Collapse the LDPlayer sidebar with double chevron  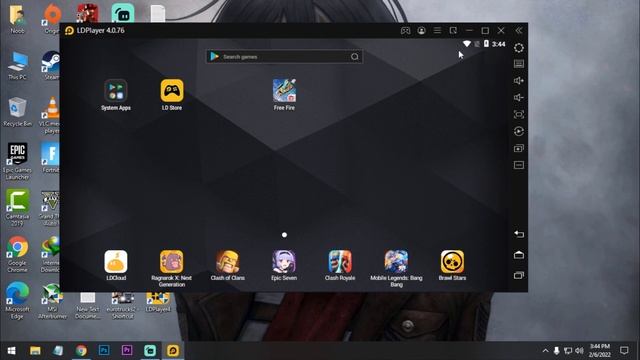coord(518,31)
